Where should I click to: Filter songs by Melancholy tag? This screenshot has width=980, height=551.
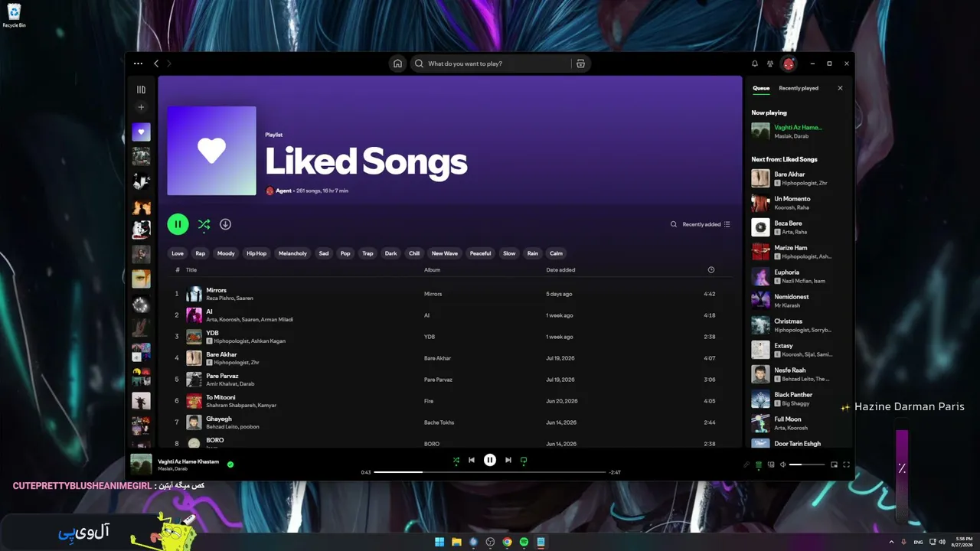click(292, 253)
